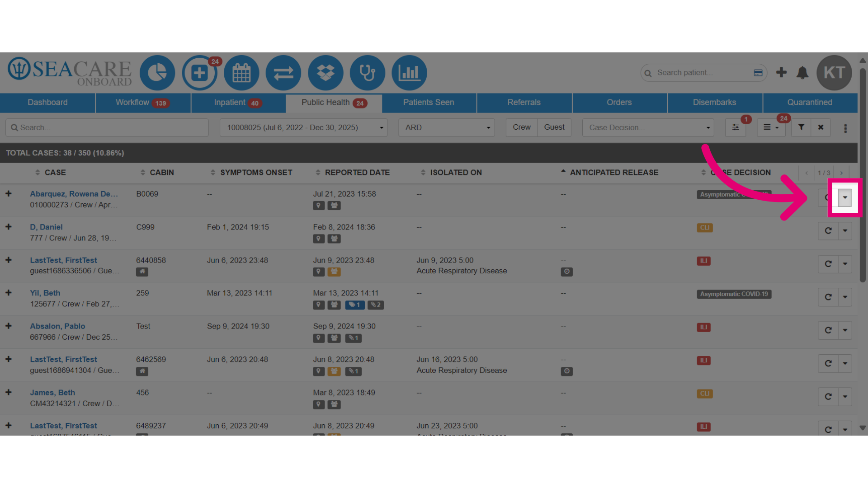Click the card icon in patient search
This screenshot has height=488, width=868.
coord(758,73)
